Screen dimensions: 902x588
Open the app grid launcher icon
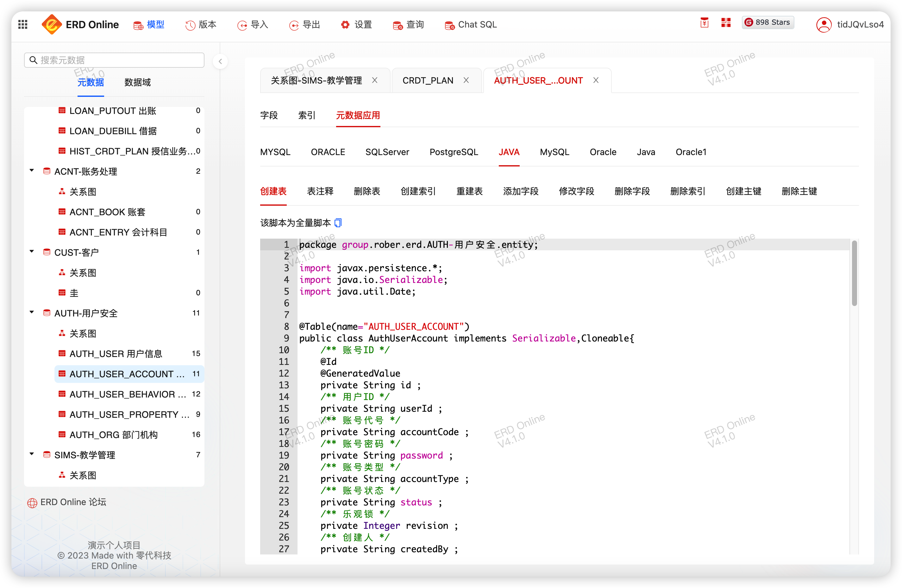[x=23, y=25]
